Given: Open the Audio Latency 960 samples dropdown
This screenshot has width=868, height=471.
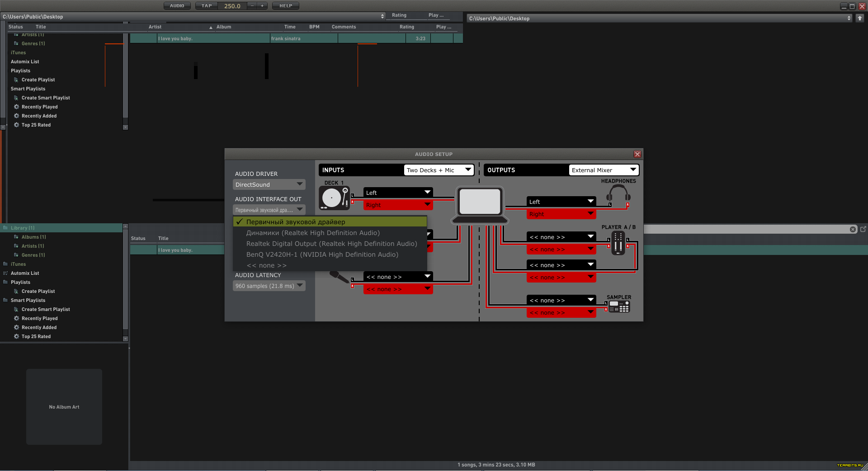Looking at the screenshot, I should [x=269, y=286].
